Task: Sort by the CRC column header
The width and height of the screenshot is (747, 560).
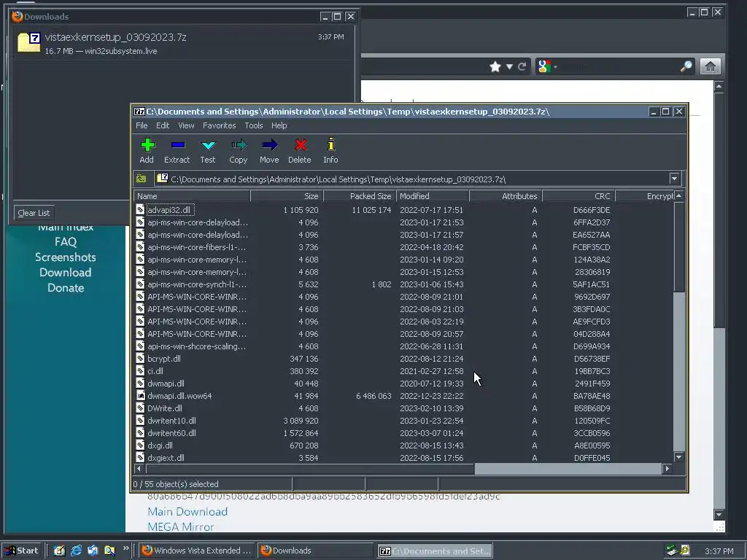Action: click(x=578, y=195)
